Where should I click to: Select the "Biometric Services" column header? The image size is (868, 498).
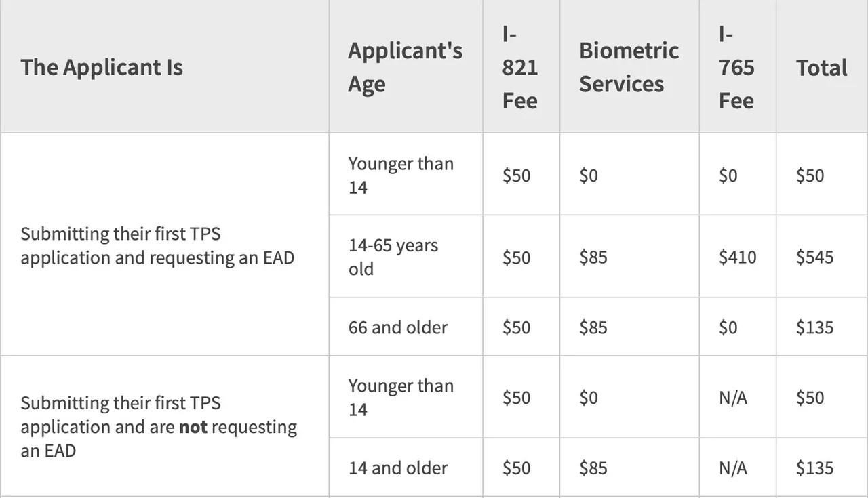pos(629,67)
